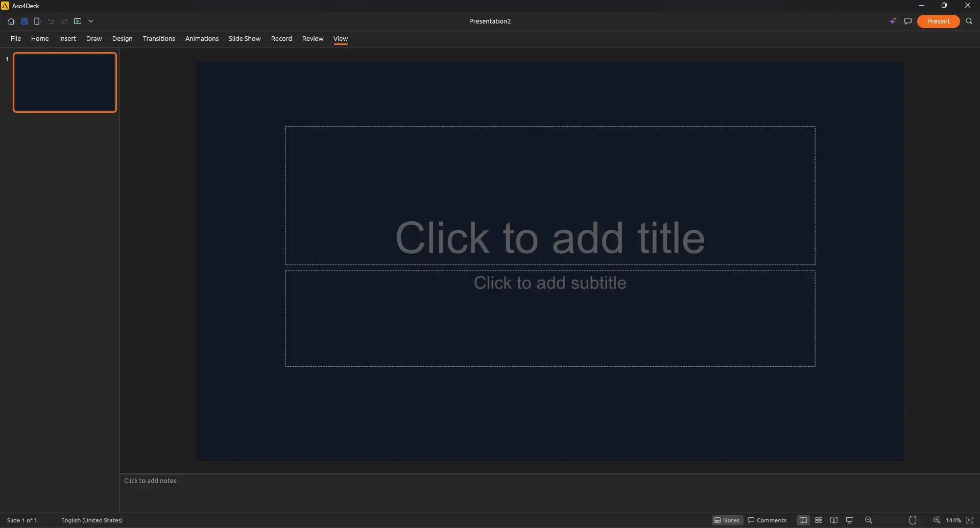The width and height of the screenshot is (980, 528).
Task: Open the File menu
Action: pos(16,39)
